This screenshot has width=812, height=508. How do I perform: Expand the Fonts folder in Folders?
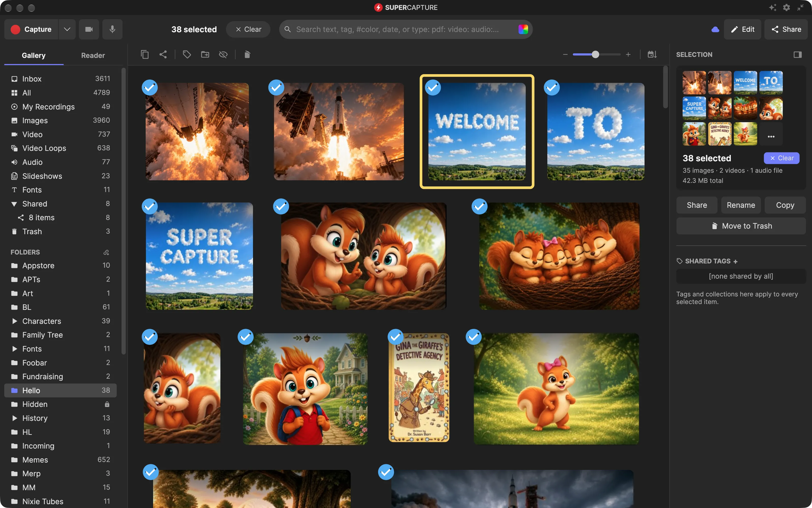(14, 349)
